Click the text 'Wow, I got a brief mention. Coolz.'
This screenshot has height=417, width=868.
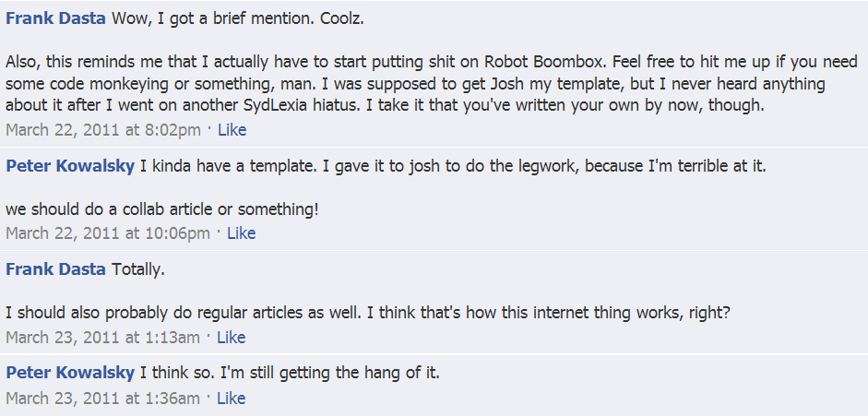click(237, 18)
